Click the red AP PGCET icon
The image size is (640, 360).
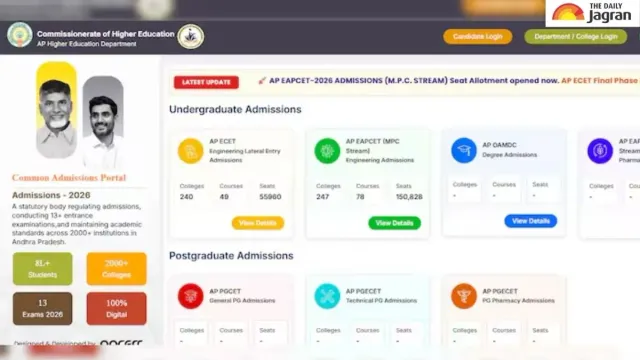click(x=191, y=296)
